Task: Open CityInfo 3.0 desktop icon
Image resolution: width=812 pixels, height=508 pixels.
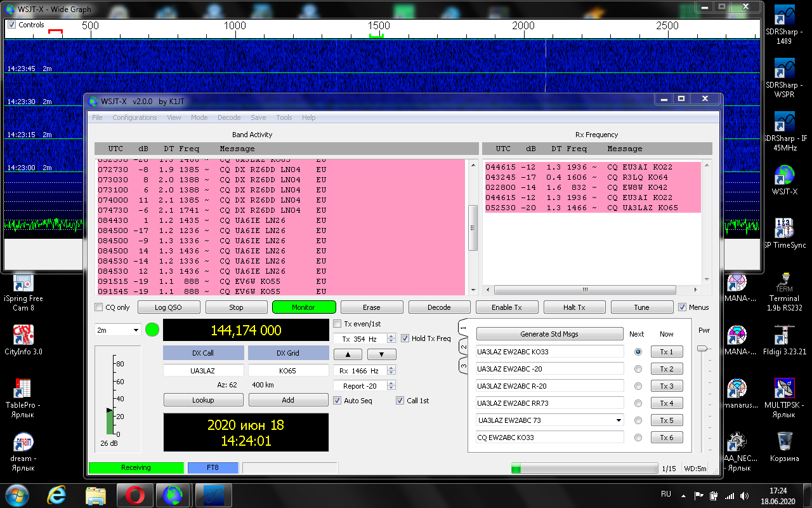Action: [23, 335]
